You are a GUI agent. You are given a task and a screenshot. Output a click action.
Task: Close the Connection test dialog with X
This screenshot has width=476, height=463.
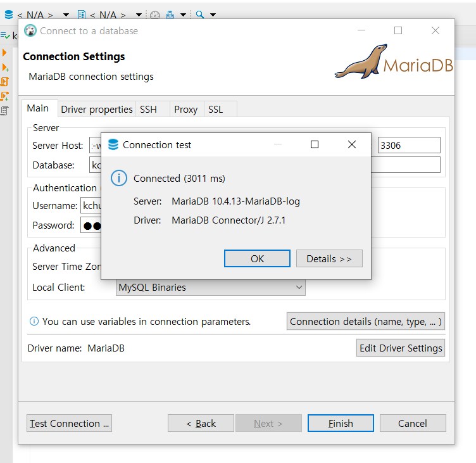click(x=352, y=144)
